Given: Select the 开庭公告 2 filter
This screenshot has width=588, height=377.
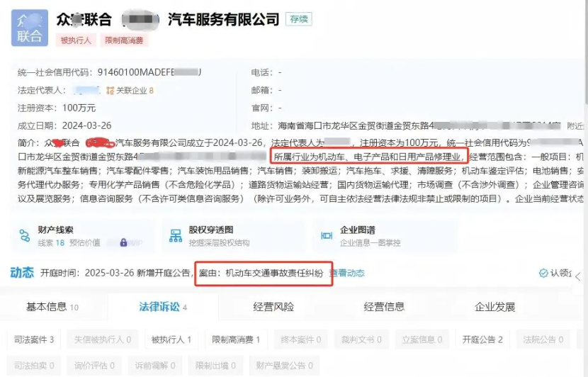Looking at the screenshot, I should [482, 340].
